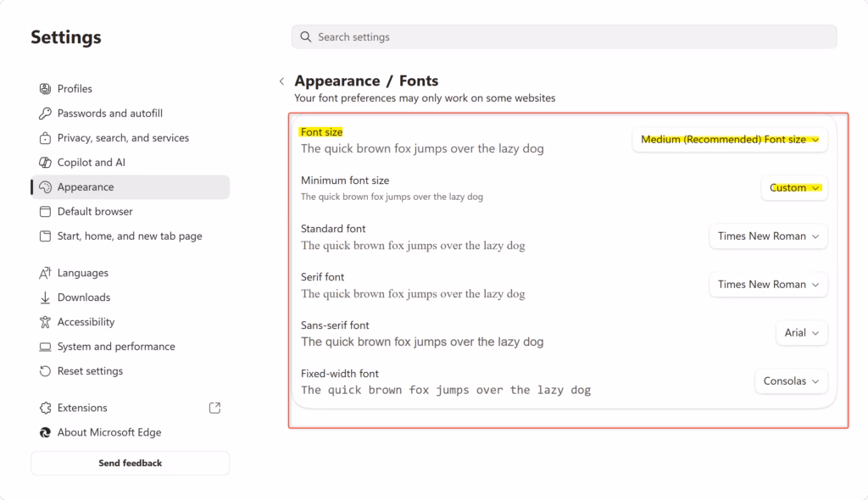The height and width of the screenshot is (500, 868).
Task: Open the Font size dropdown
Action: click(730, 140)
